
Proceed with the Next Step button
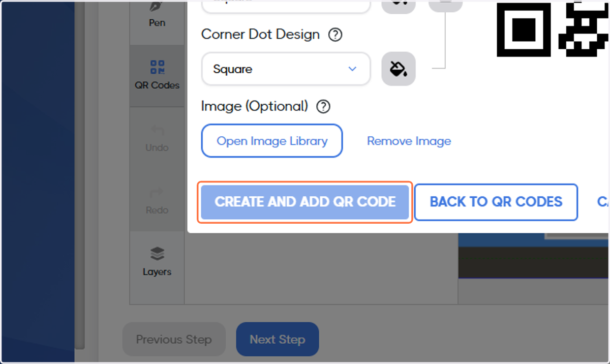pos(278,339)
